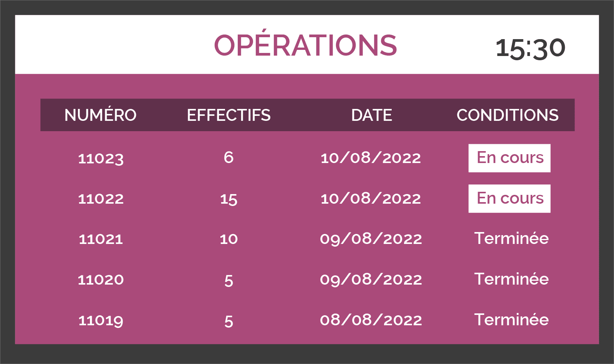Select the DATE column header

coord(372,115)
